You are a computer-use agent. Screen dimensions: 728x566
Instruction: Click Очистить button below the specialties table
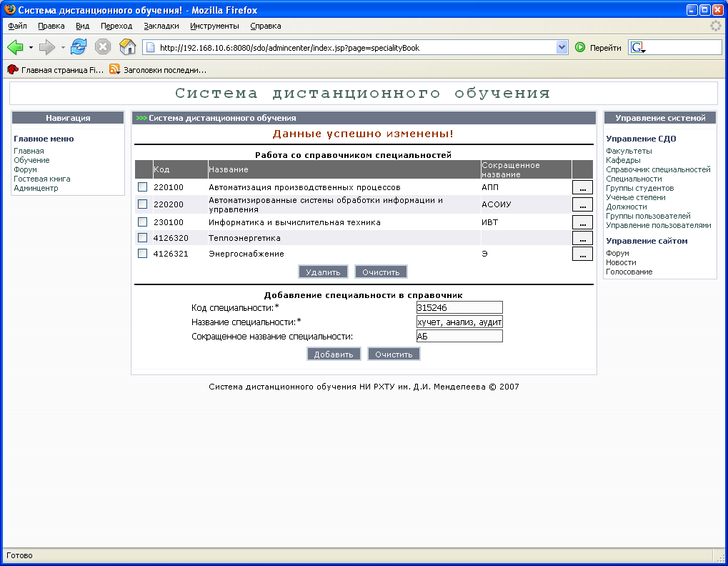pyautogui.click(x=381, y=272)
